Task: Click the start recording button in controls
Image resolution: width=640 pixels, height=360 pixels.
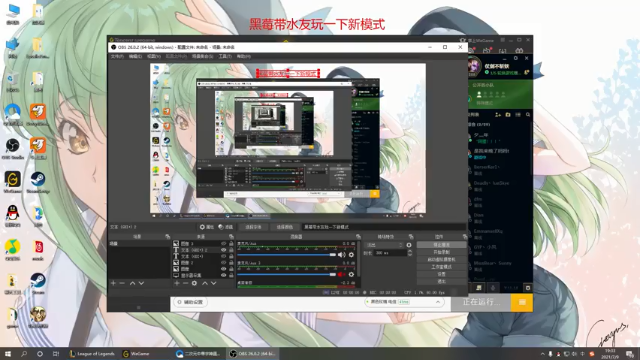Action: tap(441, 252)
